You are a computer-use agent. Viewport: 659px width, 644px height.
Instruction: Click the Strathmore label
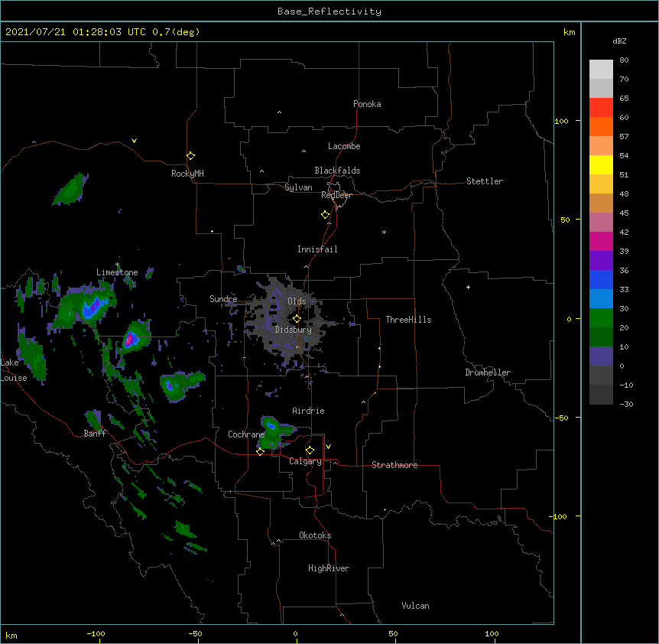394,465
